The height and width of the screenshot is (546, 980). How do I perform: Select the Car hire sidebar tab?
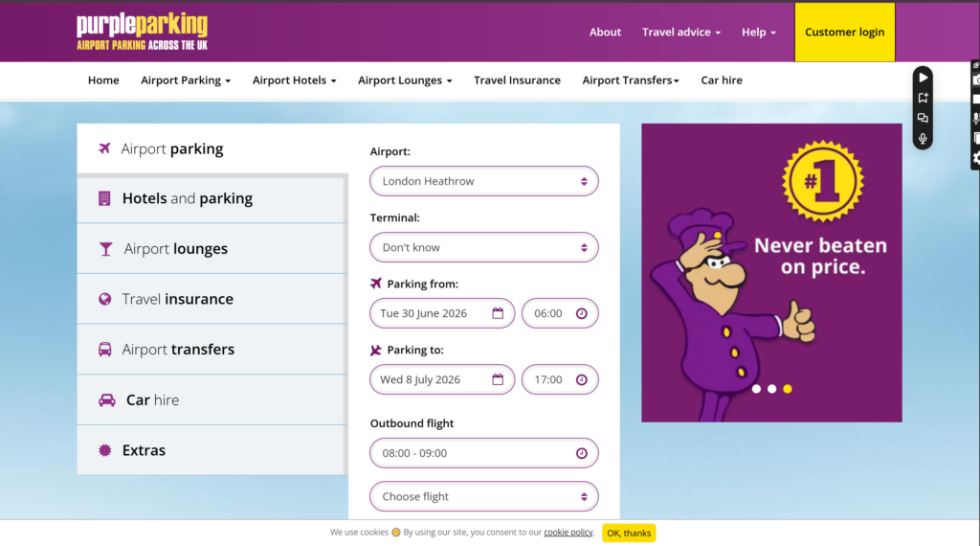pyautogui.click(x=212, y=399)
